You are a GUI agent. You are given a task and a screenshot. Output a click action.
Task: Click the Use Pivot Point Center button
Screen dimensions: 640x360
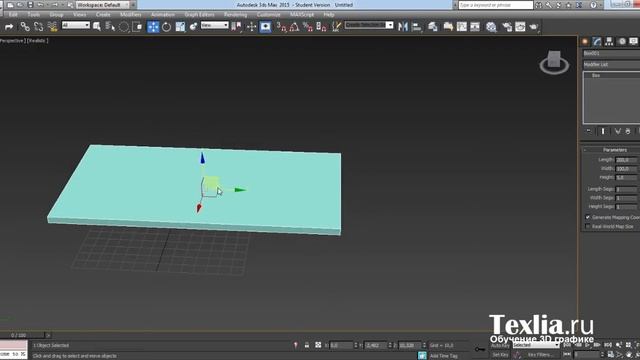(x=236, y=27)
